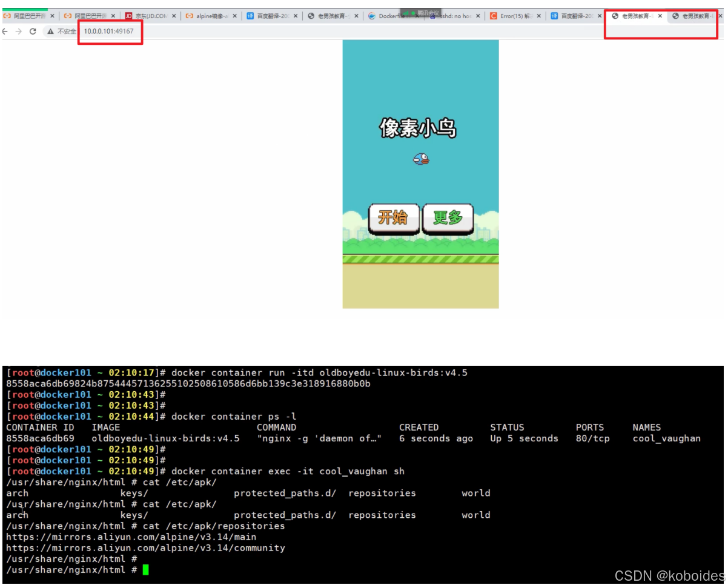This screenshot has height=588, width=728.
Task: Click the CREATED column header
Action: coord(419,428)
